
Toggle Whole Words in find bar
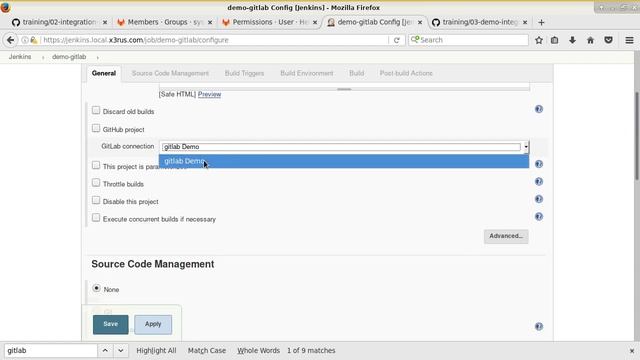(258, 351)
